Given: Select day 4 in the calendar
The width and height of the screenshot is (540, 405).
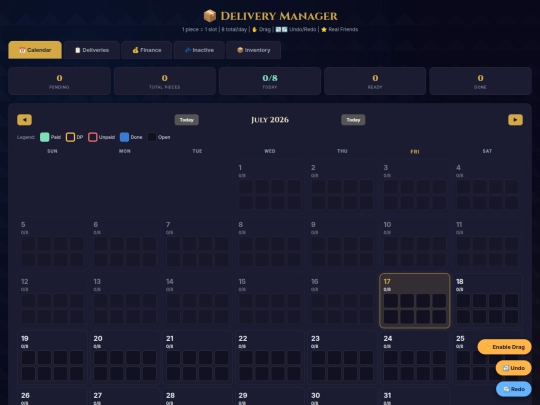Looking at the screenshot, I should 487,187.
